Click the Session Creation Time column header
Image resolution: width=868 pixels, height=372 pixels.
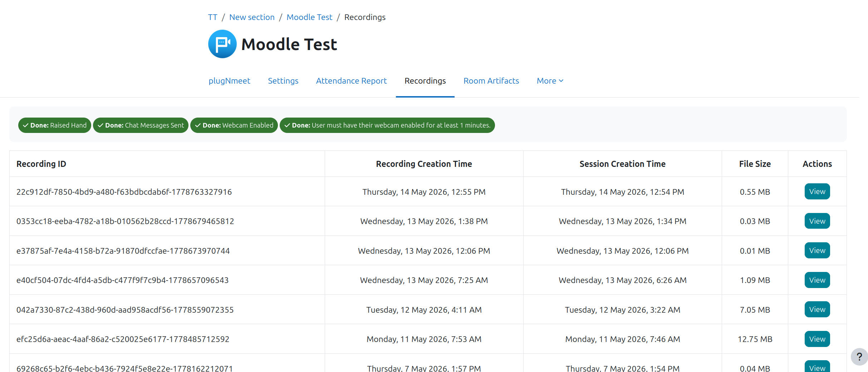point(622,164)
